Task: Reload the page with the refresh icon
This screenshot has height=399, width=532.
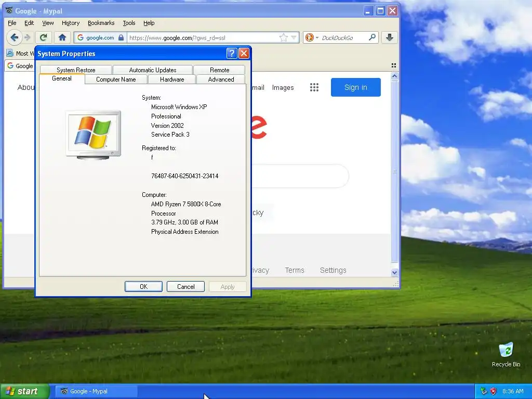Action: click(x=43, y=37)
